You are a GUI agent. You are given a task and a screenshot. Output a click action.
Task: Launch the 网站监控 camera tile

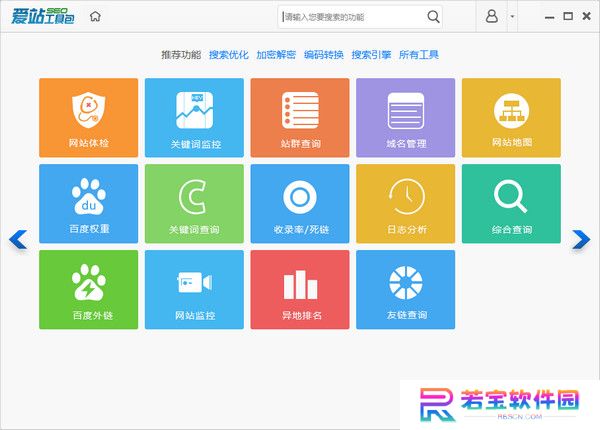[x=194, y=290]
